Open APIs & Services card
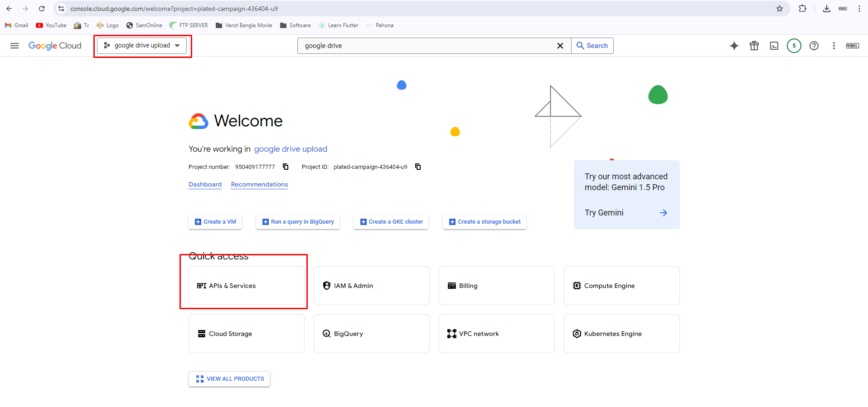The width and height of the screenshot is (868, 407). [x=247, y=286]
